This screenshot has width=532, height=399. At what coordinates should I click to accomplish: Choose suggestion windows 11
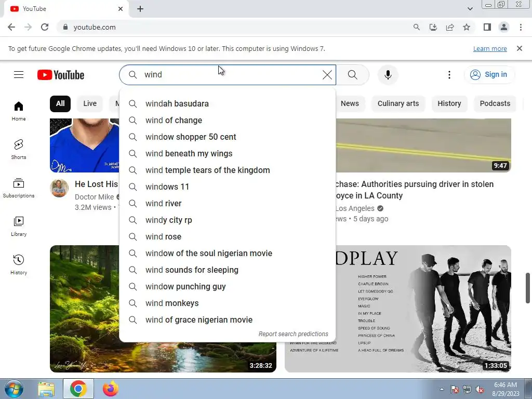(228, 187)
